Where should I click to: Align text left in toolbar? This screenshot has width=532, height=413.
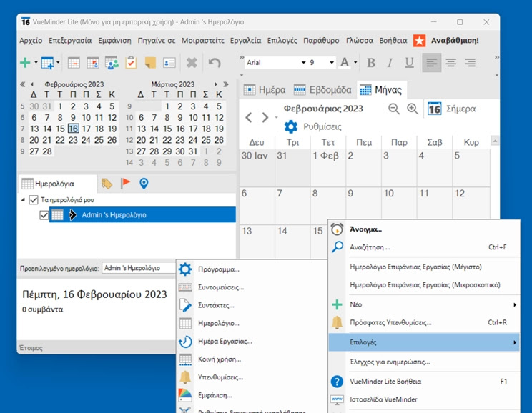pyautogui.click(x=432, y=63)
